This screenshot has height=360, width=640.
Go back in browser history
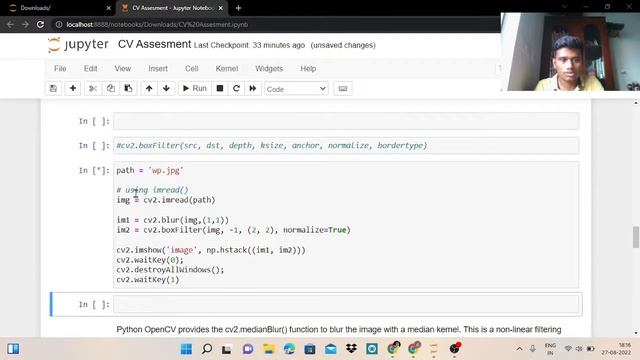pos(11,24)
